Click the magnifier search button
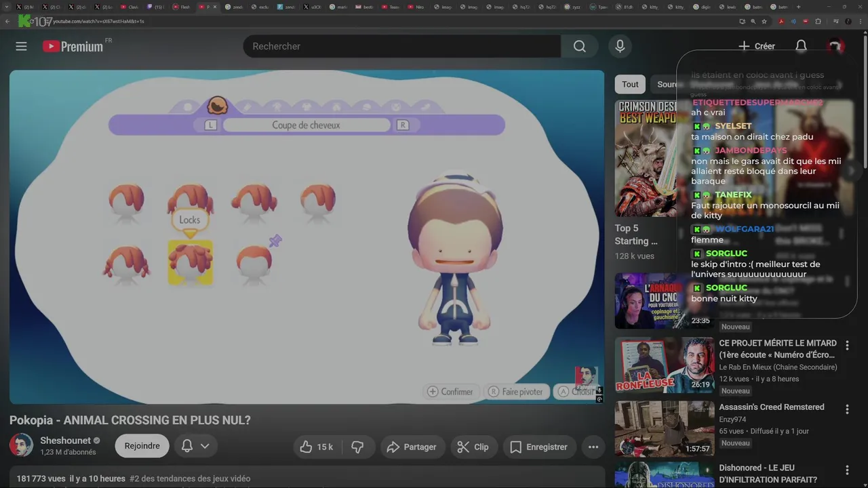This screenshot has height=488, width=868. [x=579, y=46]
